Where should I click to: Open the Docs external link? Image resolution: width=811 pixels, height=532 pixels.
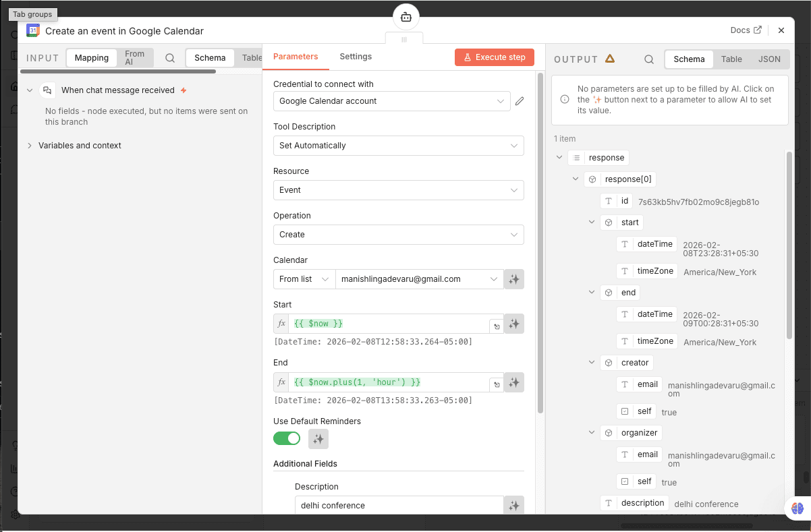746,30
